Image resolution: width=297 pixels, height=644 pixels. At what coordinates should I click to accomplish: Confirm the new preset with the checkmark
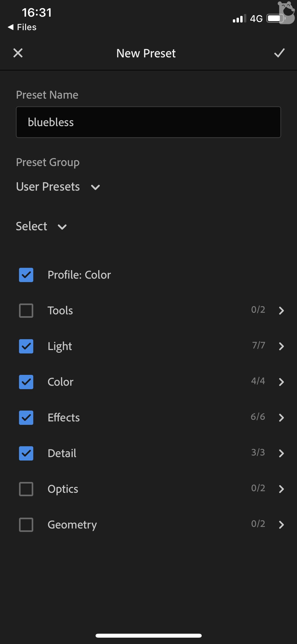click(x=279, y=53)
